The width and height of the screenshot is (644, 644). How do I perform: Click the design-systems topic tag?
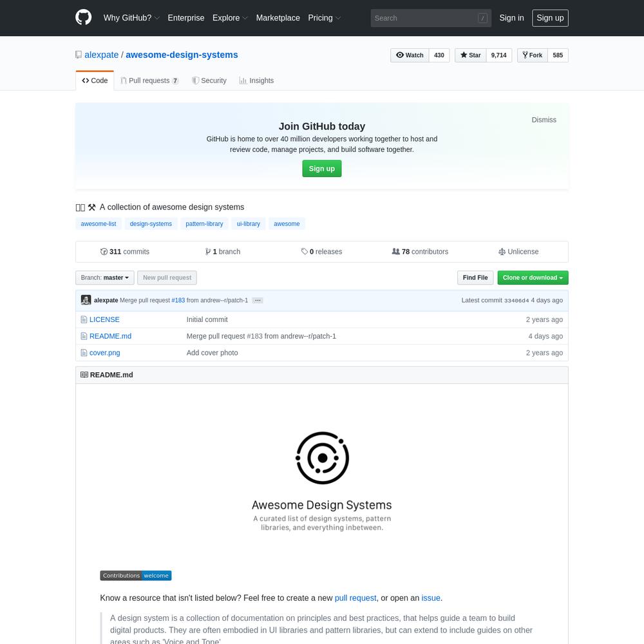[151, 224]
